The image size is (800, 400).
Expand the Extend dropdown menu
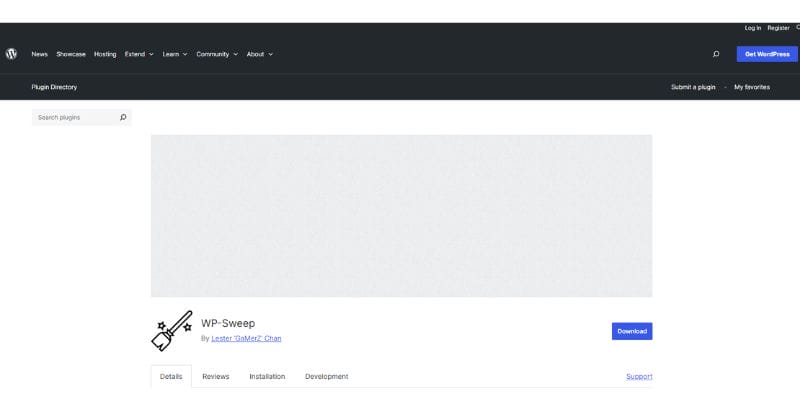pyautogui.click(x=139, y=54)
